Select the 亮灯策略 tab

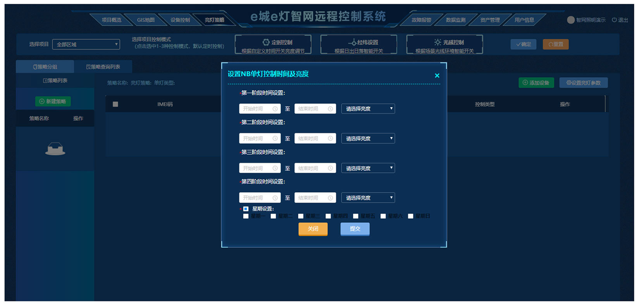(x=214, y=20)
